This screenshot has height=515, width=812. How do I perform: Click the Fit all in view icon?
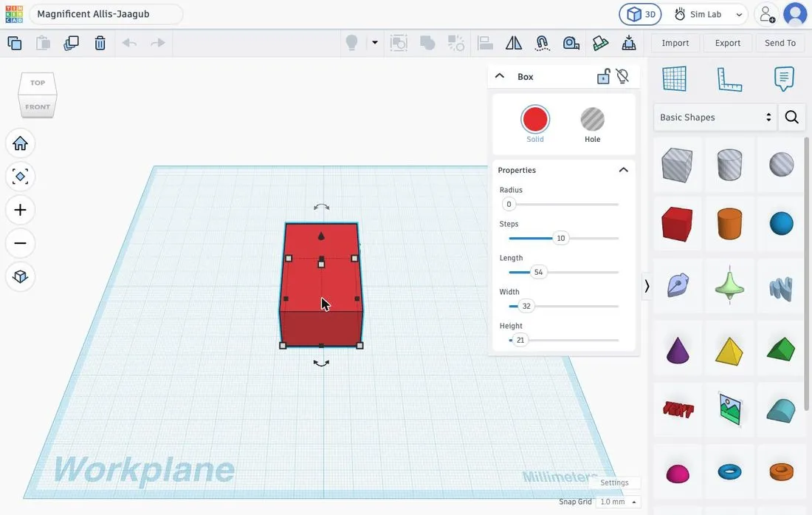(20, 177)
